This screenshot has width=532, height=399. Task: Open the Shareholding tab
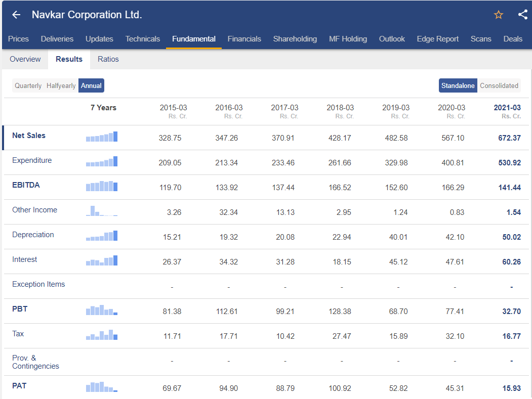(x=295, y=38)
